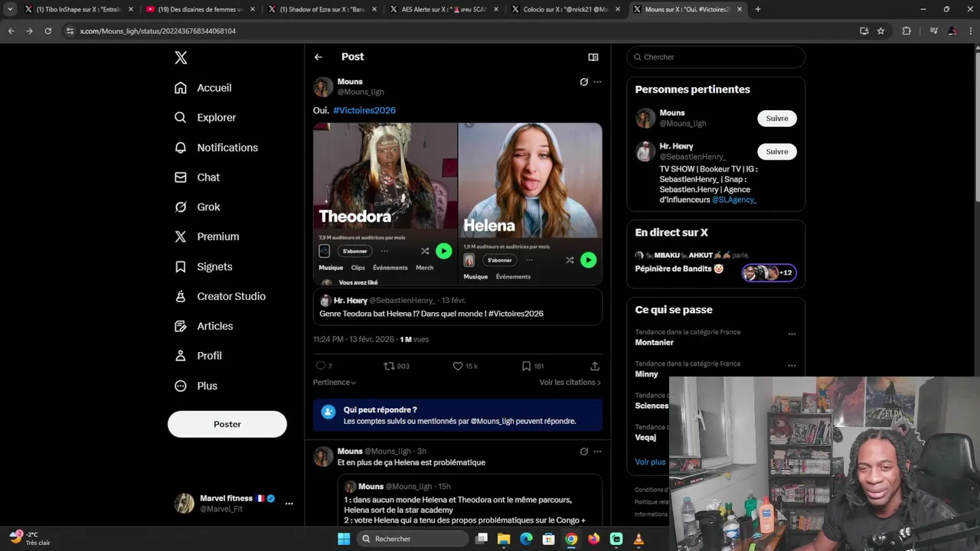Bookmark this page star icon
980x551 pixels.
[x=880, y=31]
